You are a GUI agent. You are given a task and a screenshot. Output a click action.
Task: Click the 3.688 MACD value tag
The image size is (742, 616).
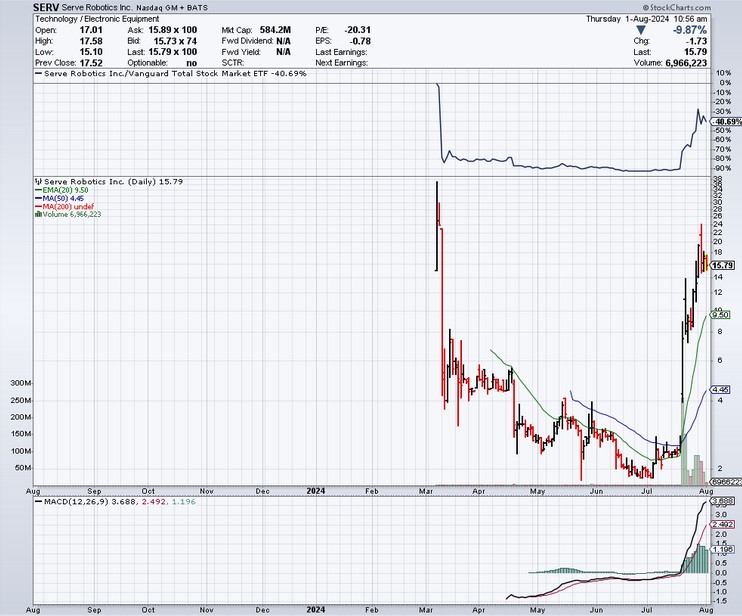coord(723,501)
